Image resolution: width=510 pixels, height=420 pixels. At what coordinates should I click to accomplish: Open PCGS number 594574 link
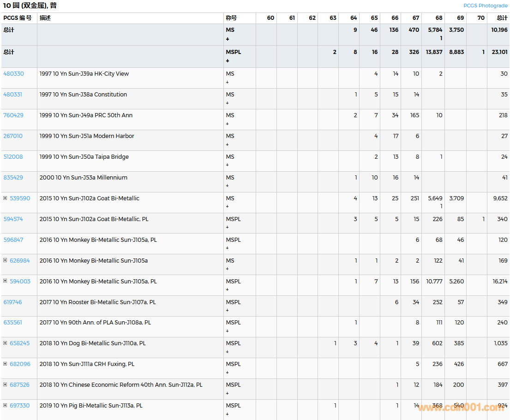click(13, 219)
